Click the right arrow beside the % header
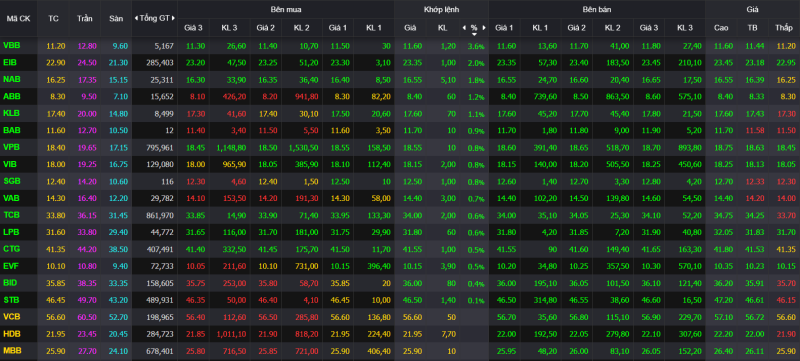 pyautogui.click(x=484, y=28)
